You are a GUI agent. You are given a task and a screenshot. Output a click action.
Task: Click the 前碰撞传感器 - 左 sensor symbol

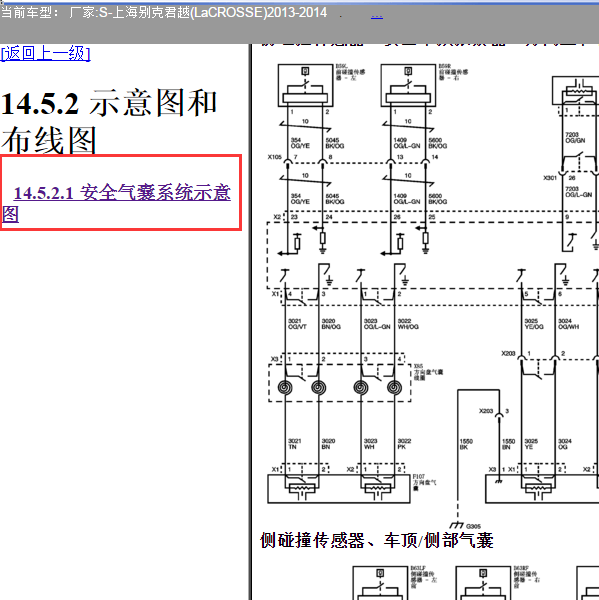305,85
